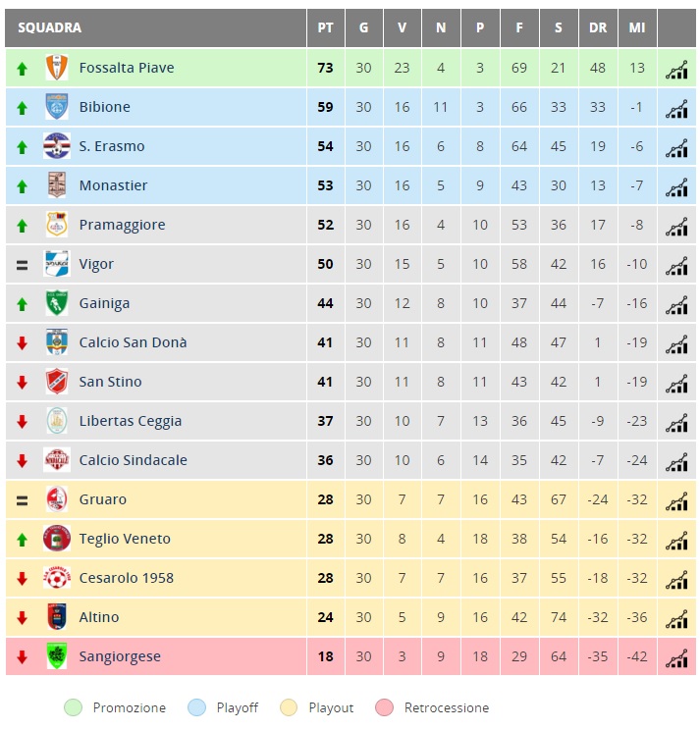Click the Gainiga green shield logo
Viewport: 700px width, 730px height.
(57, 302)
